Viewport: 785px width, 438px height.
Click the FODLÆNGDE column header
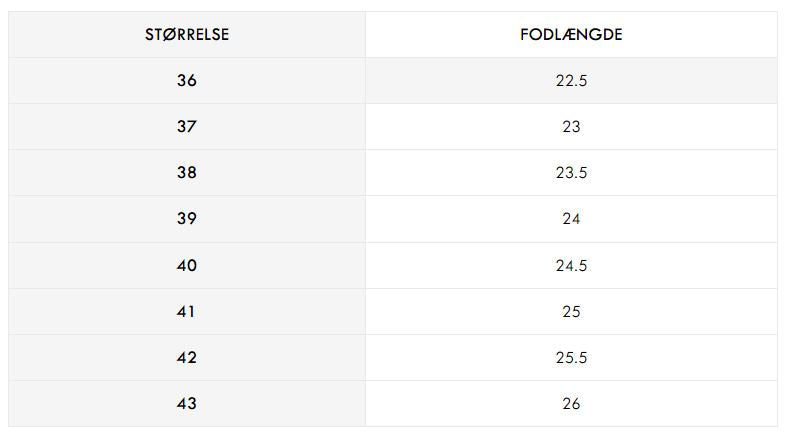click(571, 35)
